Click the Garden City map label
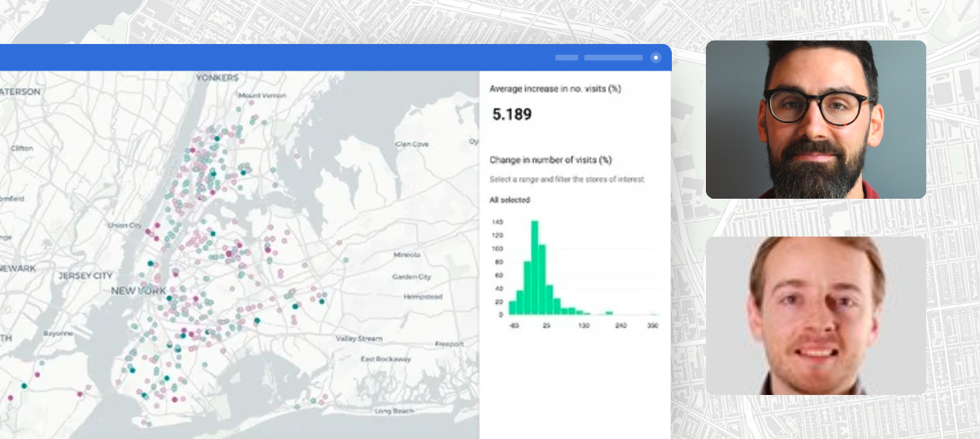 [x=411, y=276]
